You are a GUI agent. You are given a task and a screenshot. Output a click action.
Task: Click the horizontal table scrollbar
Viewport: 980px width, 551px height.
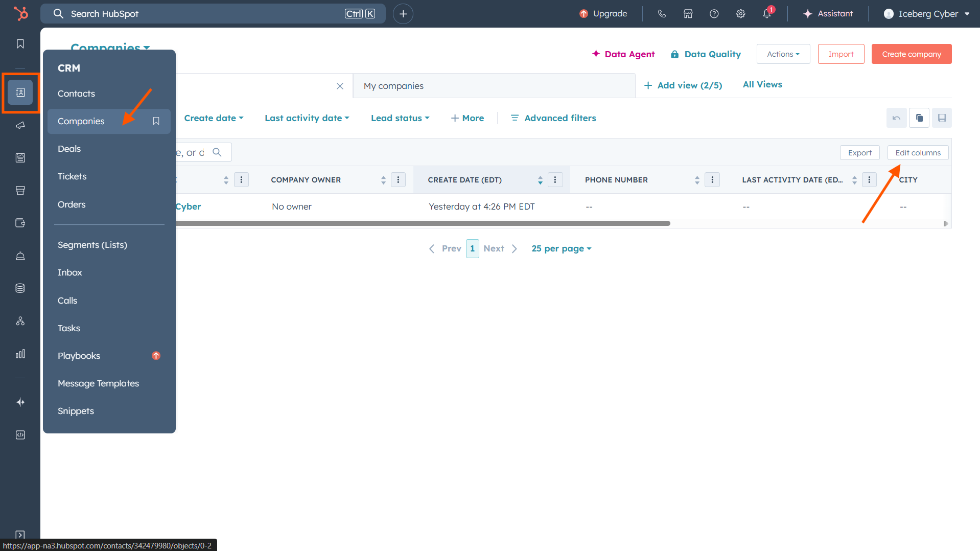(422, 223)
